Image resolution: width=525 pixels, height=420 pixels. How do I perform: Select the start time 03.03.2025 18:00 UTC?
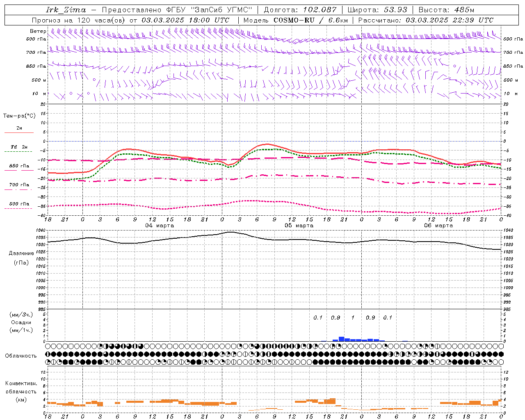click(185, 20)
